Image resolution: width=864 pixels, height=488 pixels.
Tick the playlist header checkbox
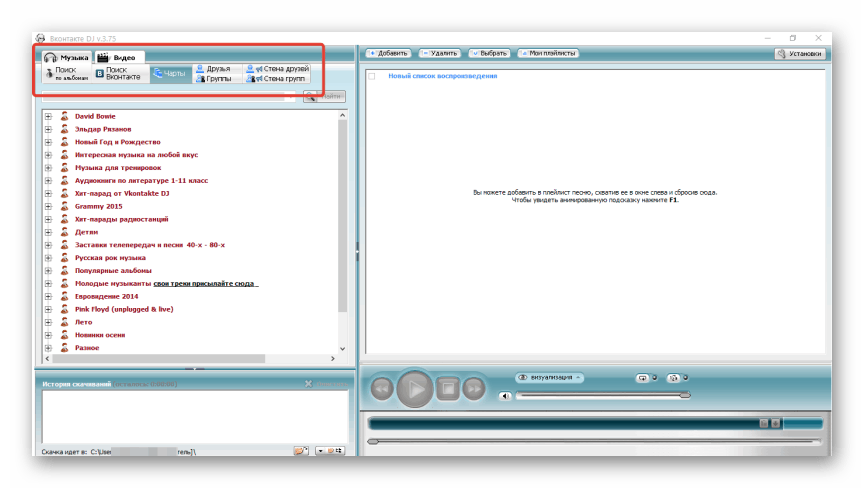[x=372, y=76]
